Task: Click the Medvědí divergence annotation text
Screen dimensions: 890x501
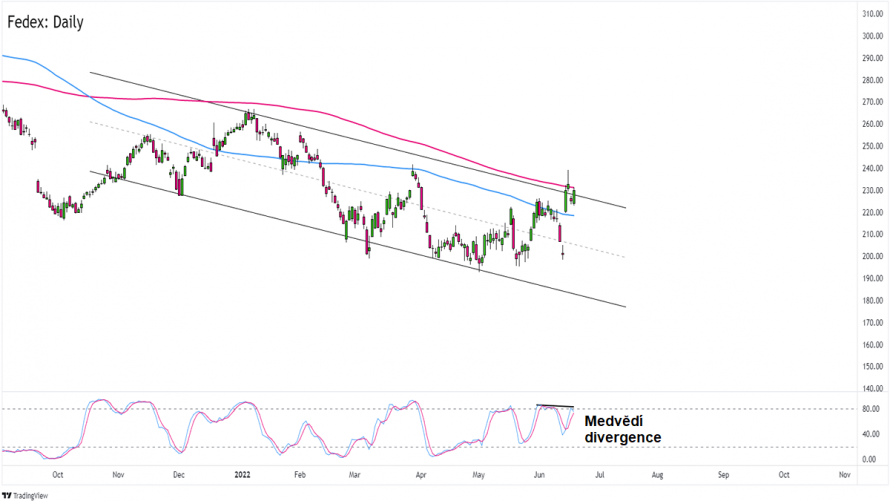Action: [623, 430]
